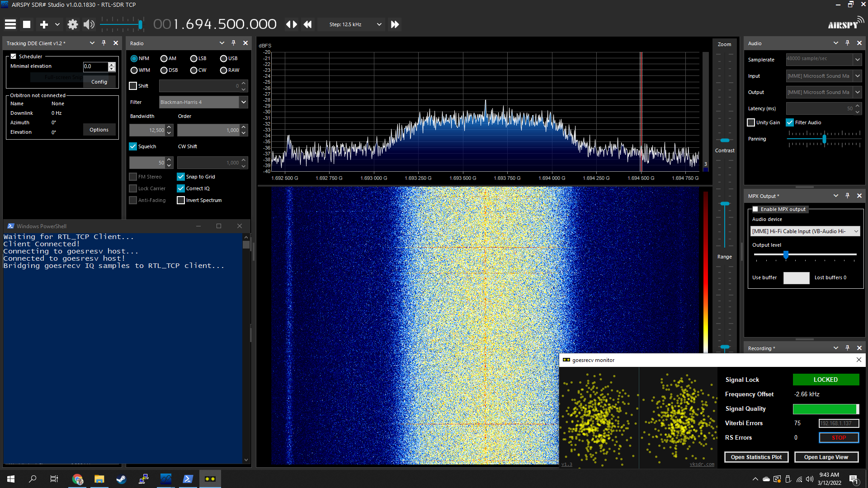Open the Recording panel menu chevron
This screenshot has height=488, width=868.
point(835,348)
